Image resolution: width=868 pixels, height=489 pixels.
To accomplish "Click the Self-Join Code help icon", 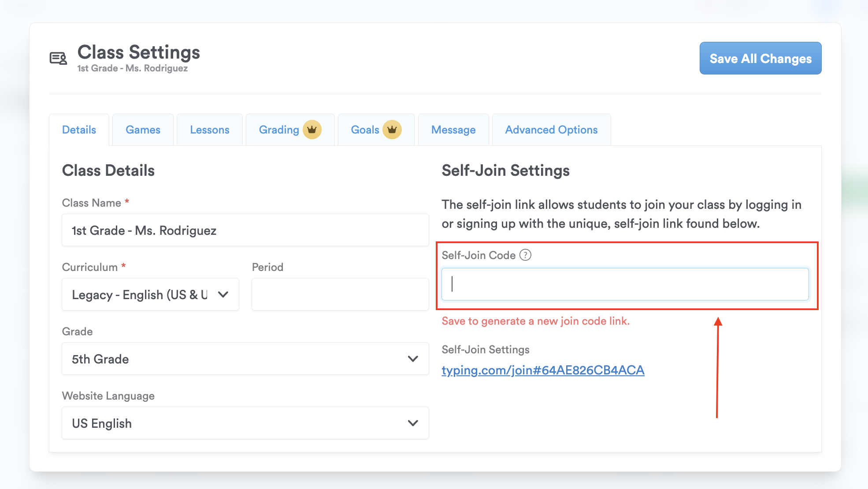I will 525,255.
